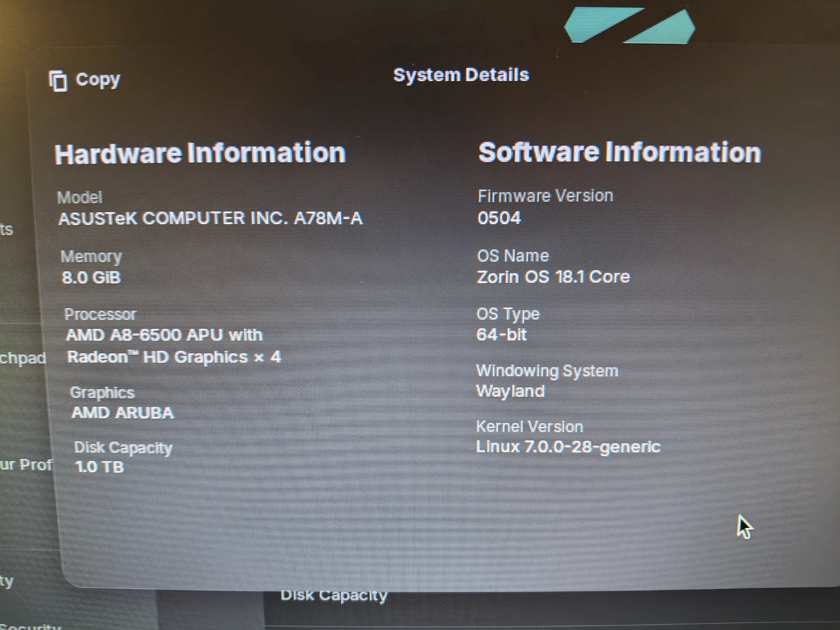Image resolution: width=840 pixels, height=630 pixels.
Task: Click the Processor label
Action: point(100,314)
